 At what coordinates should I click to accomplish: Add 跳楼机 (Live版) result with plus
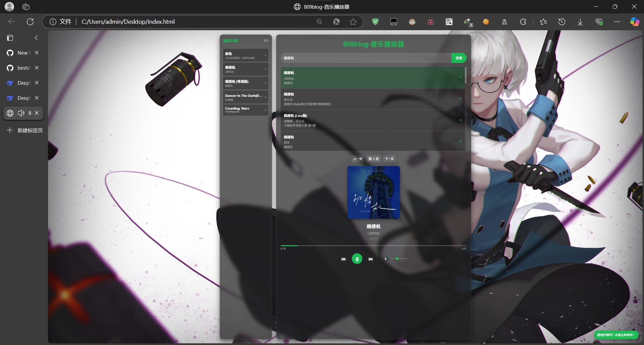461,120
